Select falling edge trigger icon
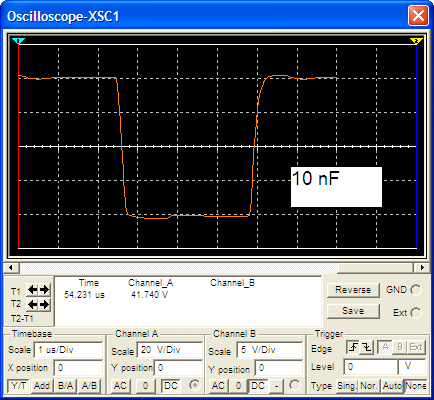 pos(367,348)
